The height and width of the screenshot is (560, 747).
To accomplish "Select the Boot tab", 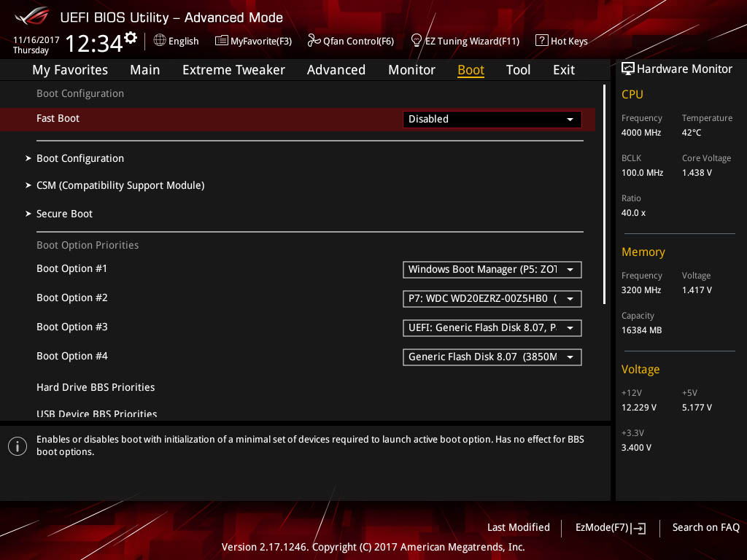I will point(471,70).
